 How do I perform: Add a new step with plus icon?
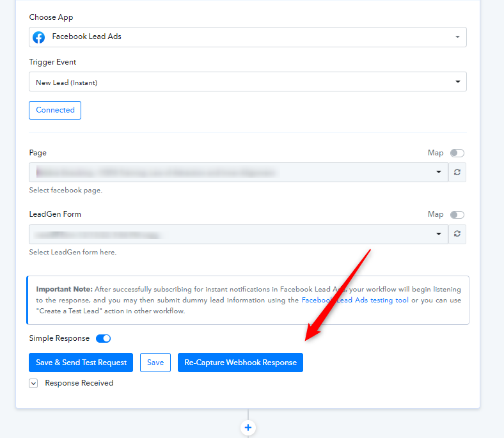pos(248,427)
